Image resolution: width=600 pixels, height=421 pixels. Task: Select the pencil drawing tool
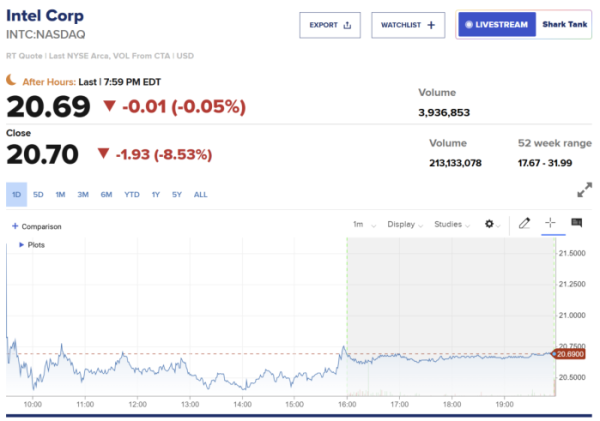point(524,224)
